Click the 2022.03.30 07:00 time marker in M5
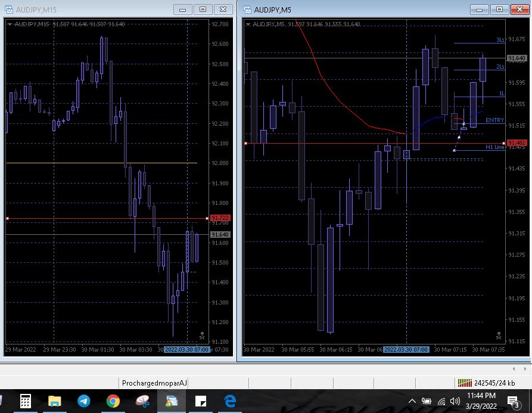 tap(406, 350)
